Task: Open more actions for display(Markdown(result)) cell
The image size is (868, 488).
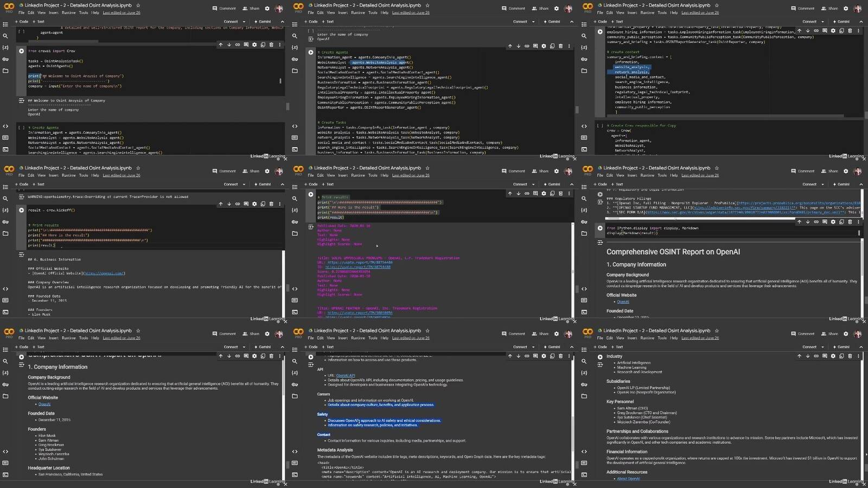Action: 858,221
